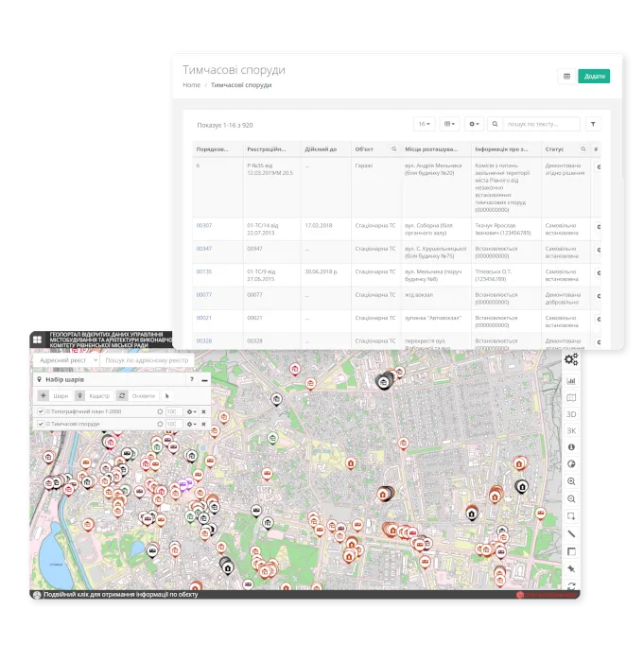The height and width of the screenshot is (662, 644).
Task: Set opacity value field for Тимчасові споруди layer
Action: [x=174, y=424]
